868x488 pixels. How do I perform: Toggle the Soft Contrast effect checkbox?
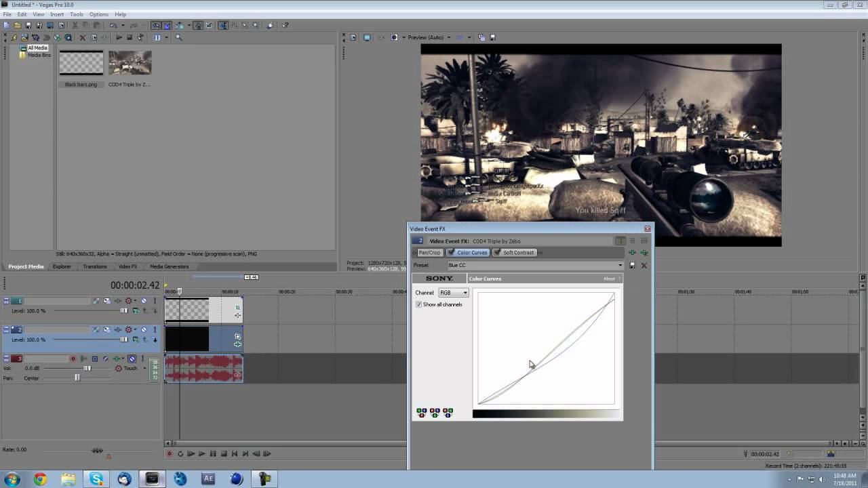(497, 253)
